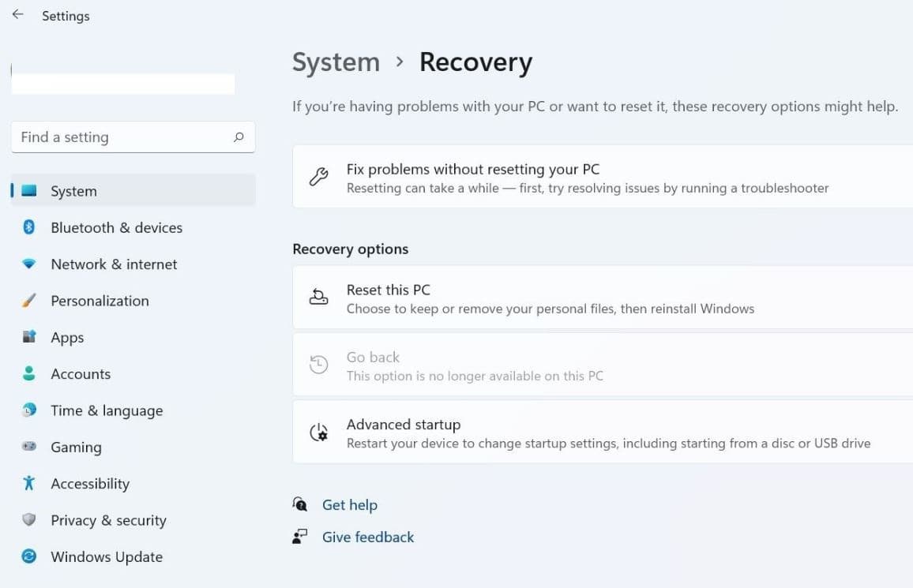Click the Windows Update sync icon
This screenshot has width=913, height=588.
pyautogui.click(x=29, y=557)
